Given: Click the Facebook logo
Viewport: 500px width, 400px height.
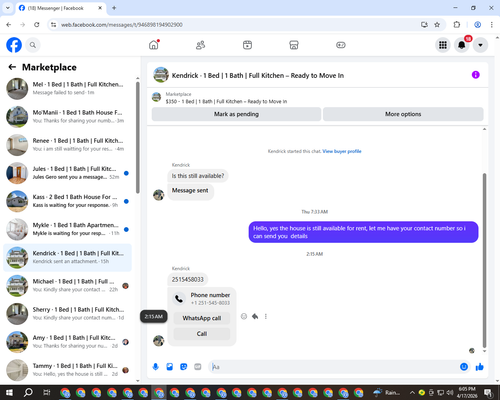Looking at the screenshot, I should tap(14, 45).
